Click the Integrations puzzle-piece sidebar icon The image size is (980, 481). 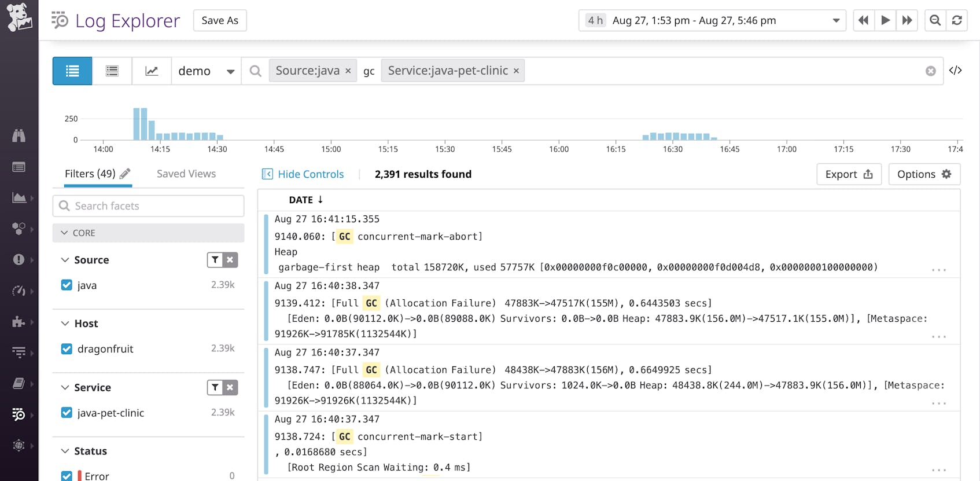pos(19,322)
